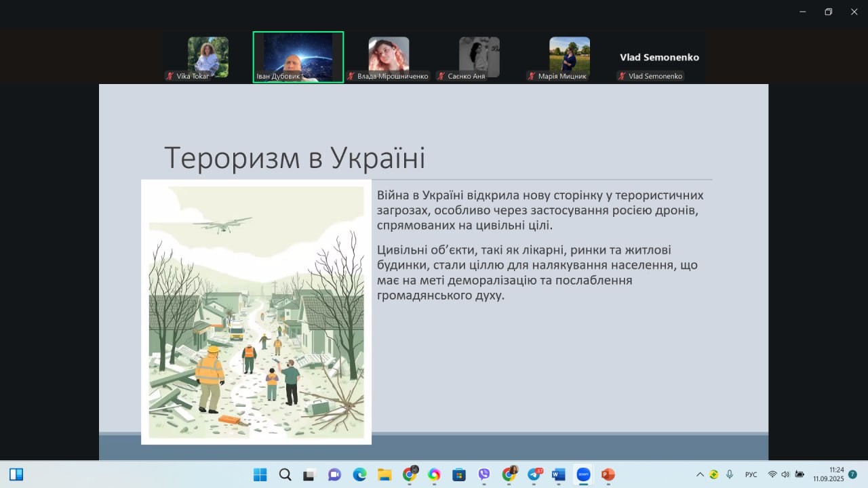Open File Explorer folder icon
The image size is (868, 488).
[384, 474]
